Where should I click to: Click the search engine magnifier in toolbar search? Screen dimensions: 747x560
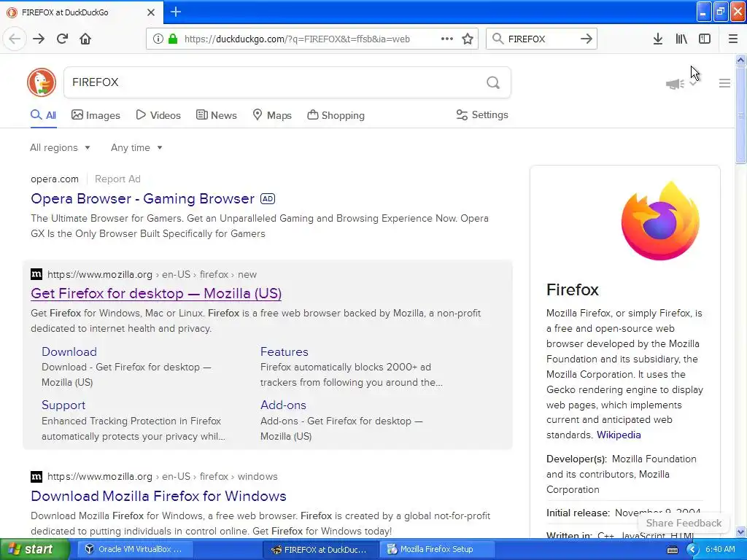click(498, 39)
